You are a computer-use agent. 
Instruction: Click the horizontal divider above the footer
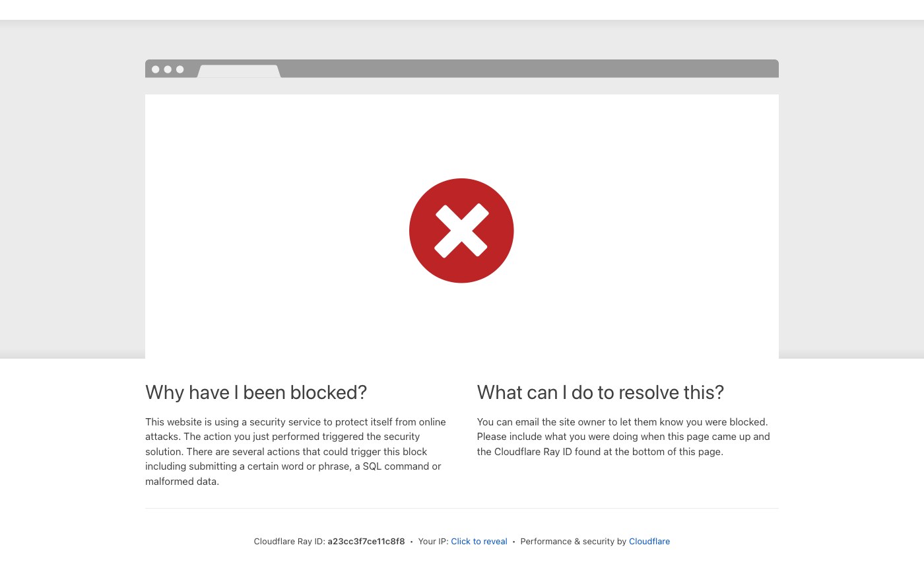click(x=462, y=508)
